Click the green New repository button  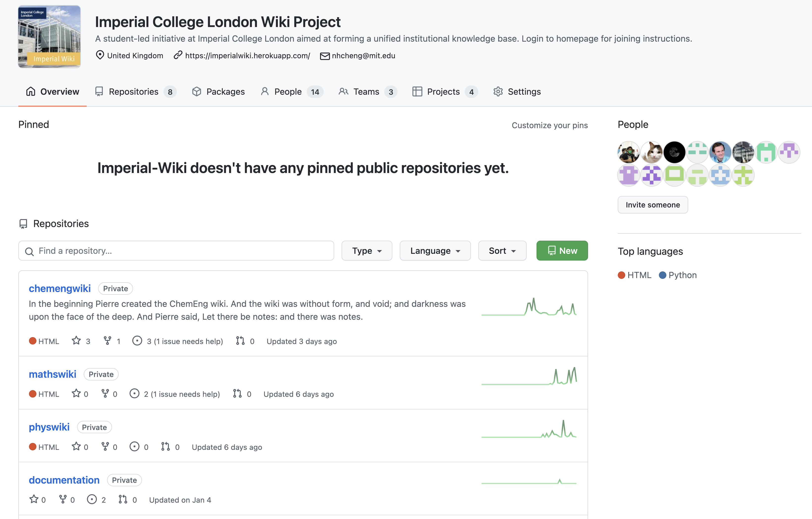[x=562, y=251]
